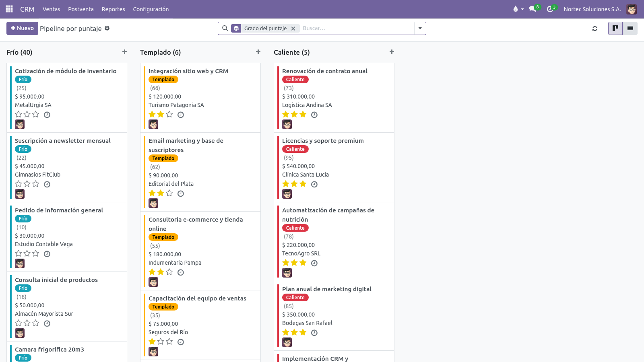Remove the Grado del puntaje filter

tap(293, 29)
